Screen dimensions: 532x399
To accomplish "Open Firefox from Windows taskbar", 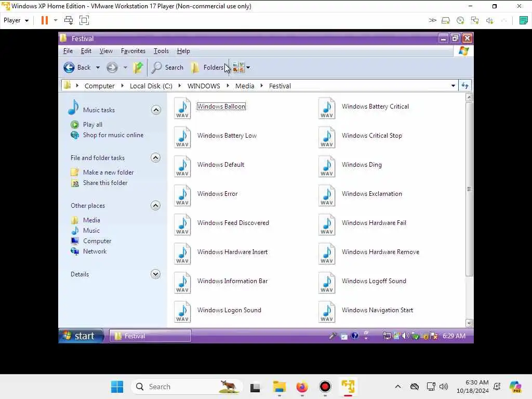I will [302, 387].
